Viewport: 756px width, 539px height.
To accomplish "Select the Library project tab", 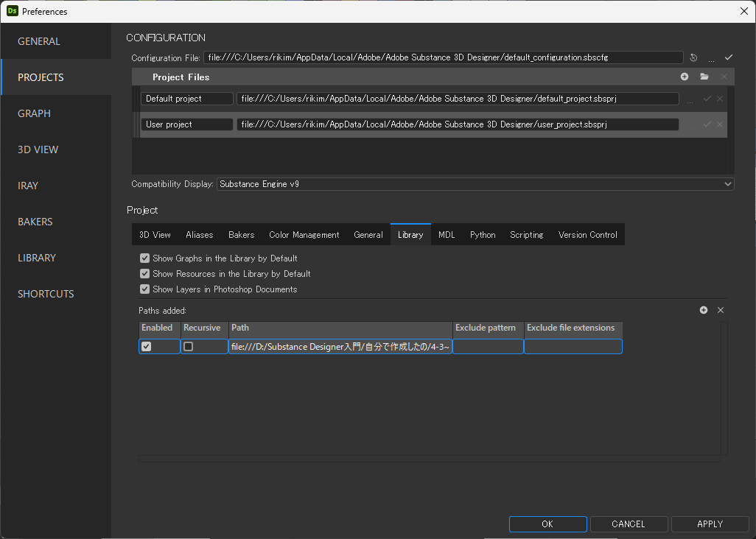I will click(410, 235).
